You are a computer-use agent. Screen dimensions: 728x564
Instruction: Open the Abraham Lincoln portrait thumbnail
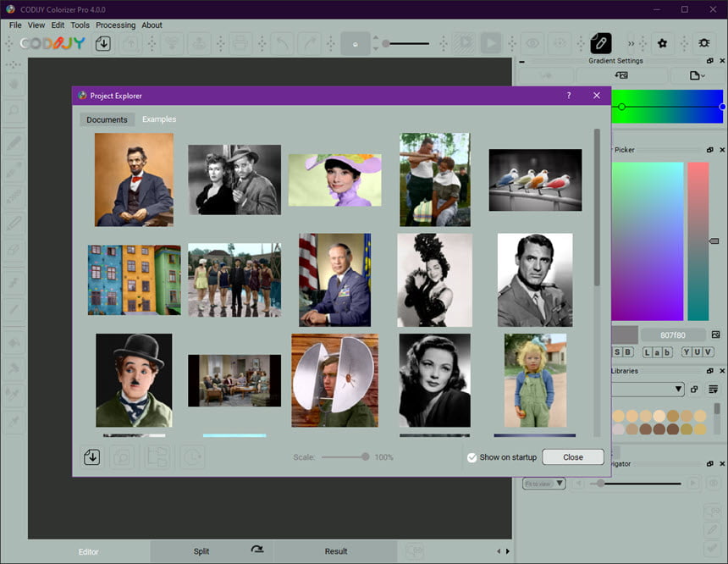coord(135,180)
